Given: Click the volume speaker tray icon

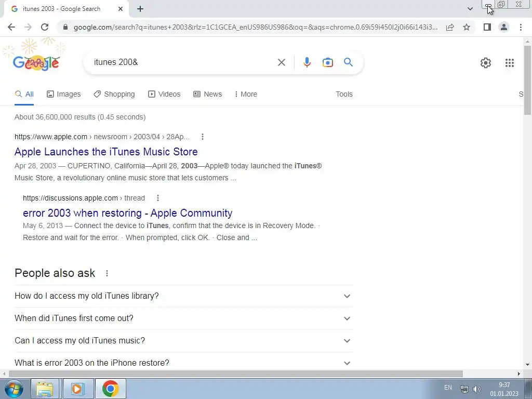Looking at the screenshot, I should pos(477,389).
